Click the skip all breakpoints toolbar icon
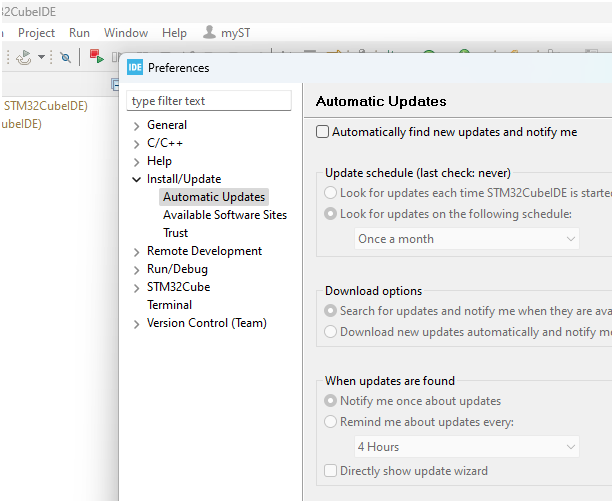 (65, 58)
